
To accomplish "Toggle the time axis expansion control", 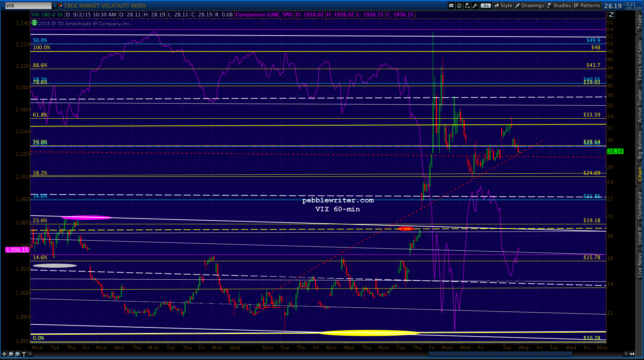I will (632, 354).
